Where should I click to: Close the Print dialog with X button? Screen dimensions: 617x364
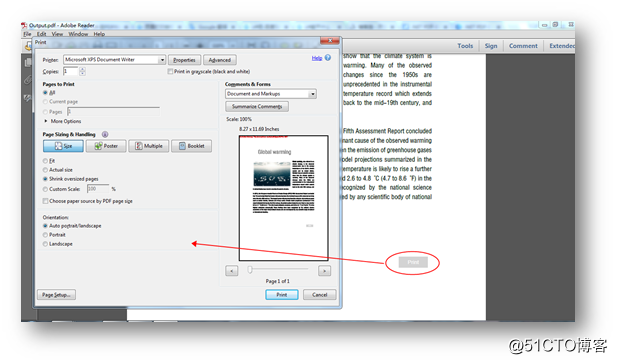[x=330, y=41]
